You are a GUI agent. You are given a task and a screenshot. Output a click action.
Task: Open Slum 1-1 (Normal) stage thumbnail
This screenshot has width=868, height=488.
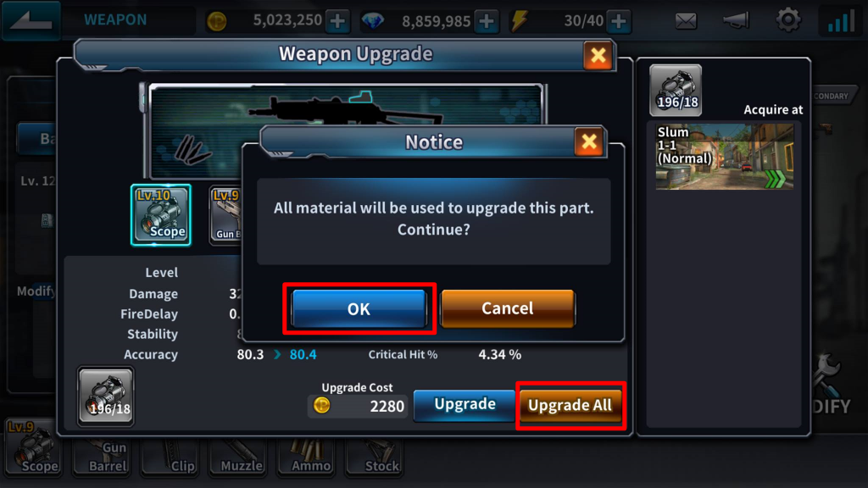click(x=724, y=157)
